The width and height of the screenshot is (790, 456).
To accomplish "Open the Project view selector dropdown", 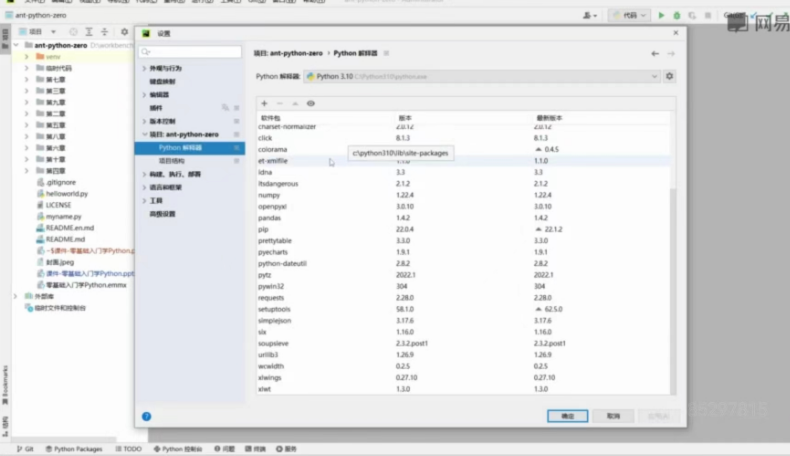I will pos(37,32).
